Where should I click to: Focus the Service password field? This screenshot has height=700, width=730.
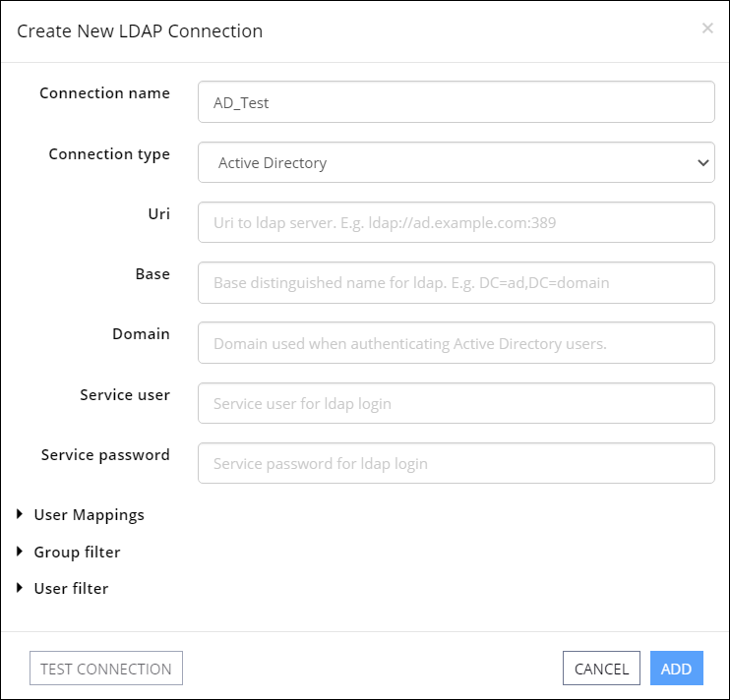tap(456, 463)
